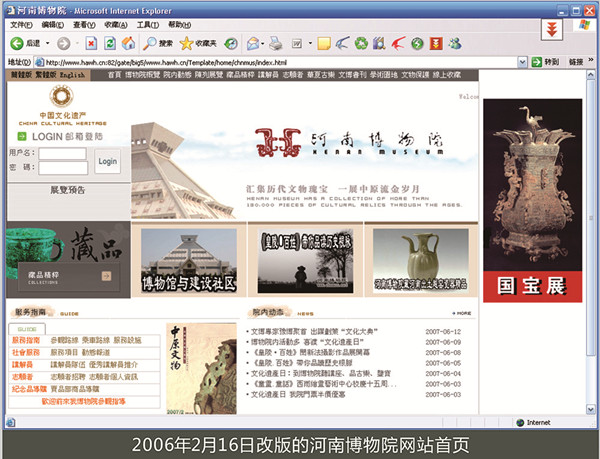This screenshot has height=459, width=600.
Task: Switch to 繁體版 traditional Chinese version
Action: tap(45, 75)
